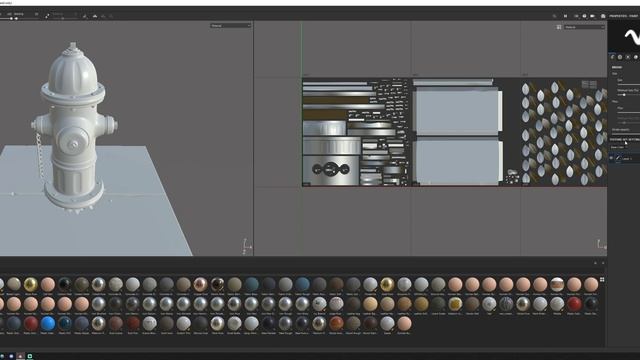Click the 3D viewport axis gizmo

(246, 246)
